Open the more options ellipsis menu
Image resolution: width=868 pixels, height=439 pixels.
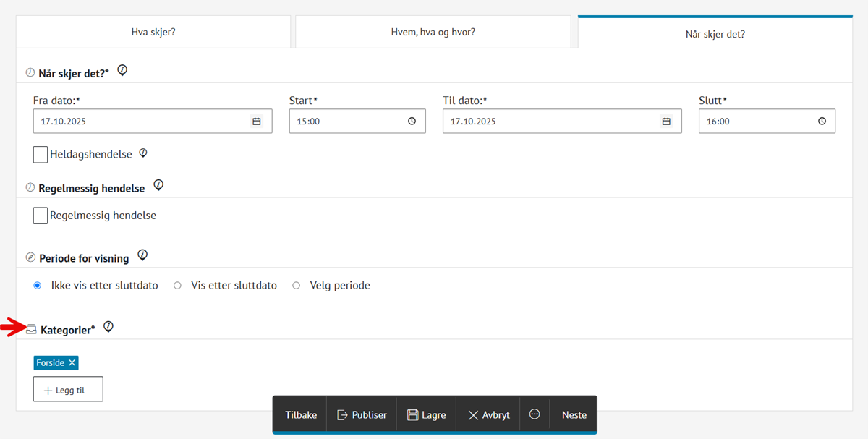coord(535,415)
